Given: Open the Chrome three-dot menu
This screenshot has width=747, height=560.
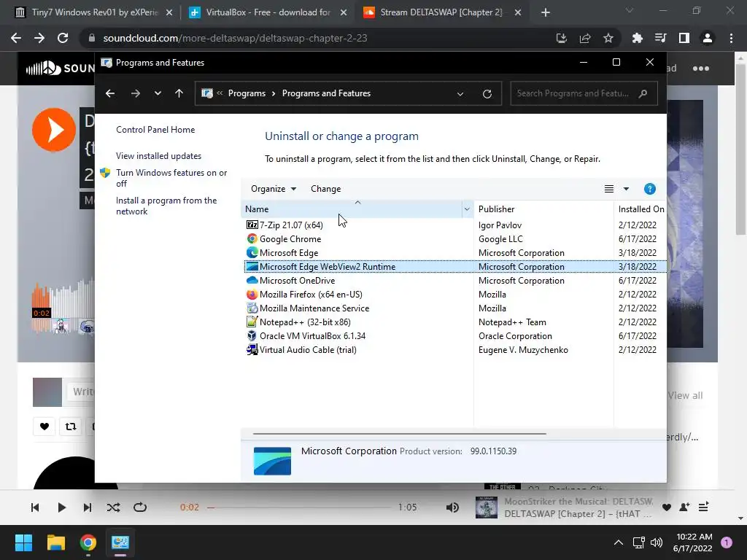Looking at the screenshot, I should click(731, 38).
